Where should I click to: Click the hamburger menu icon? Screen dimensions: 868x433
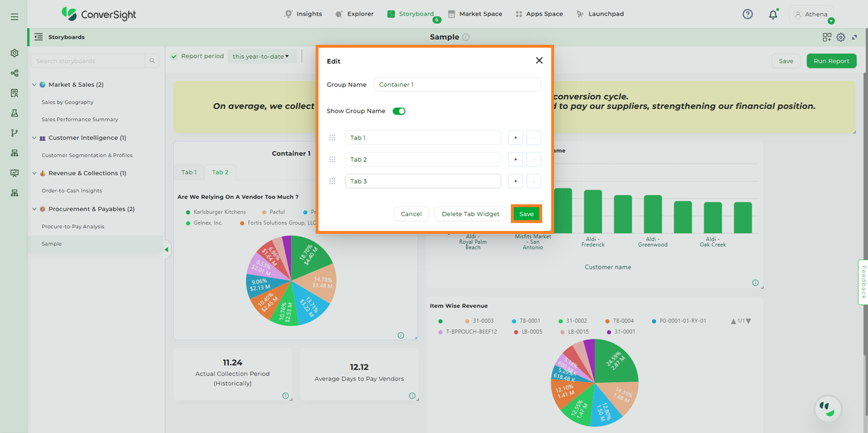point(14,16)
